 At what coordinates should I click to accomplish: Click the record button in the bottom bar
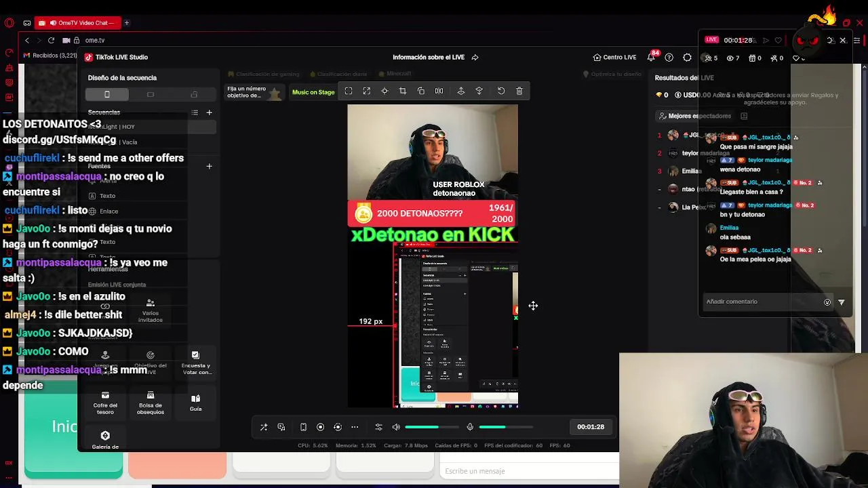click(x=321, y=427)
